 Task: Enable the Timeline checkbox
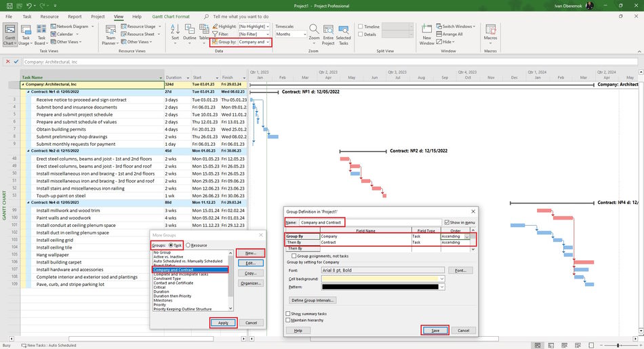tap(360, 26)
